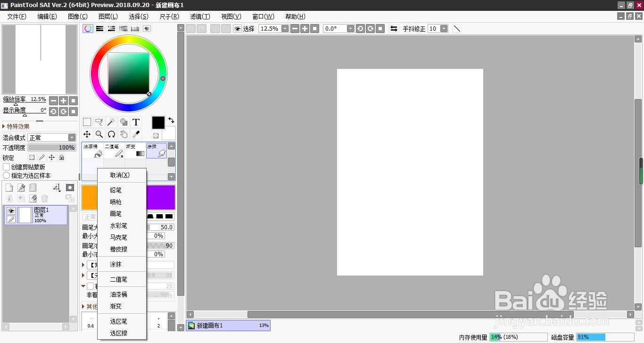
Task: Select the eyedropper color picker tool
Action: pyautogui.click(x=136, y=134)
